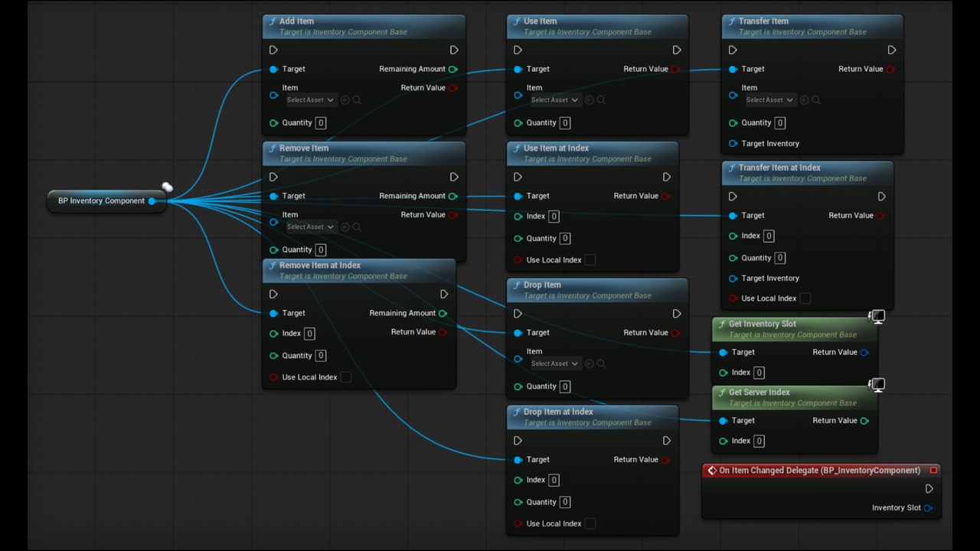Click Index value field in Get Server Index

759,441
